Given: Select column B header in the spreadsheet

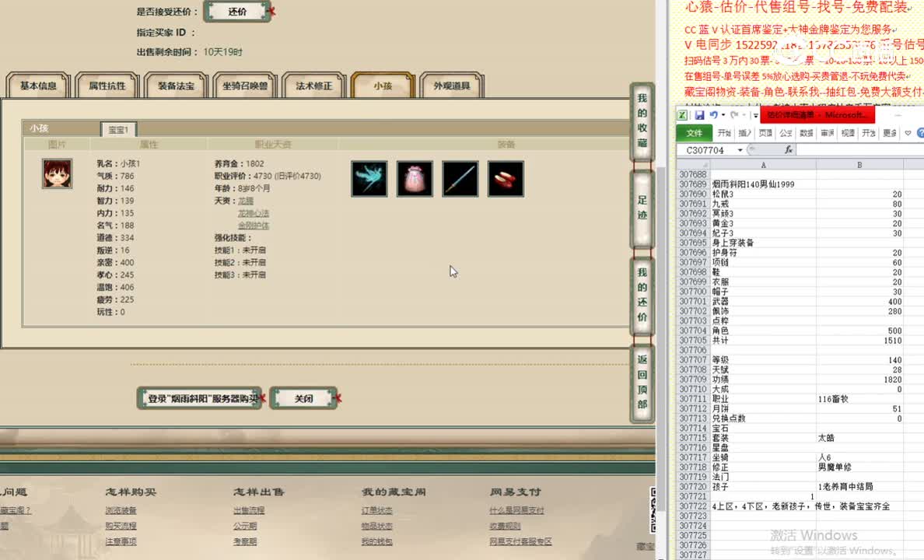Looking at the screenshot, I should 859,165.
